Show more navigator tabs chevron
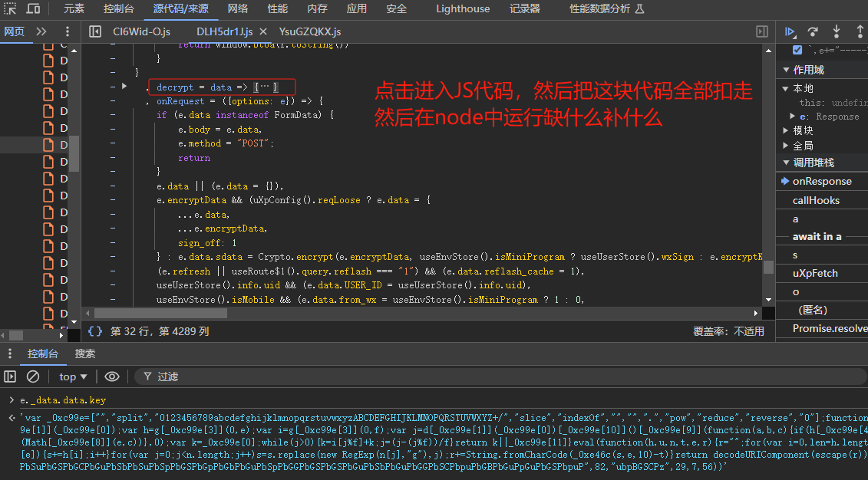Image resolution: width=868 pixels, height=480 pixels. pos(41,31)
